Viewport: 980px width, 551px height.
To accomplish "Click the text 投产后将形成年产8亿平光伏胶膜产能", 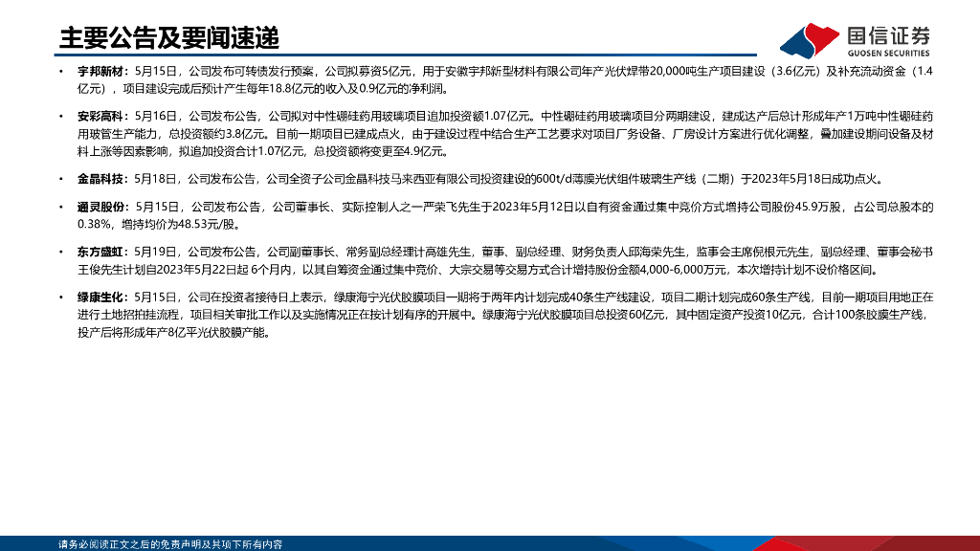I will [169, 333].
